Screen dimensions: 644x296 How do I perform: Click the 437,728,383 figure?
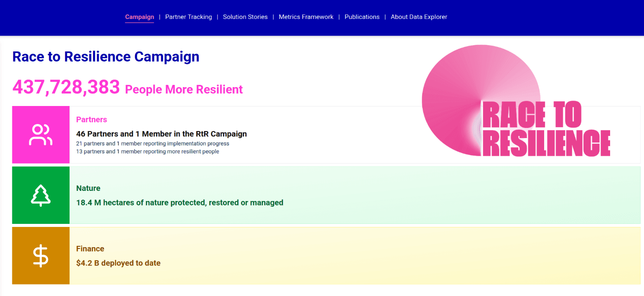pyautogui.click(x=66, y=87)
